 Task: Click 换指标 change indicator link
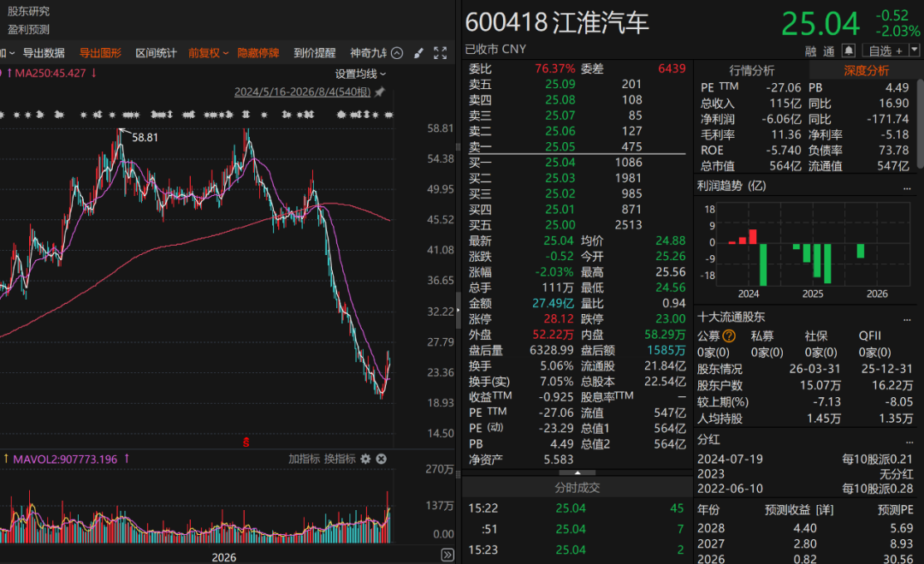tap(340, 459)
